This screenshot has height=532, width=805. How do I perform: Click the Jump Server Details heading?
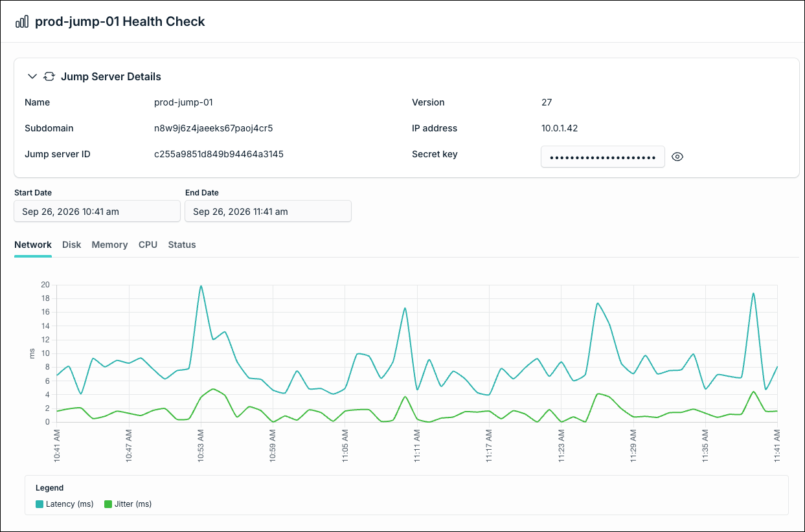pyautogui.click(x=111, y=76)
